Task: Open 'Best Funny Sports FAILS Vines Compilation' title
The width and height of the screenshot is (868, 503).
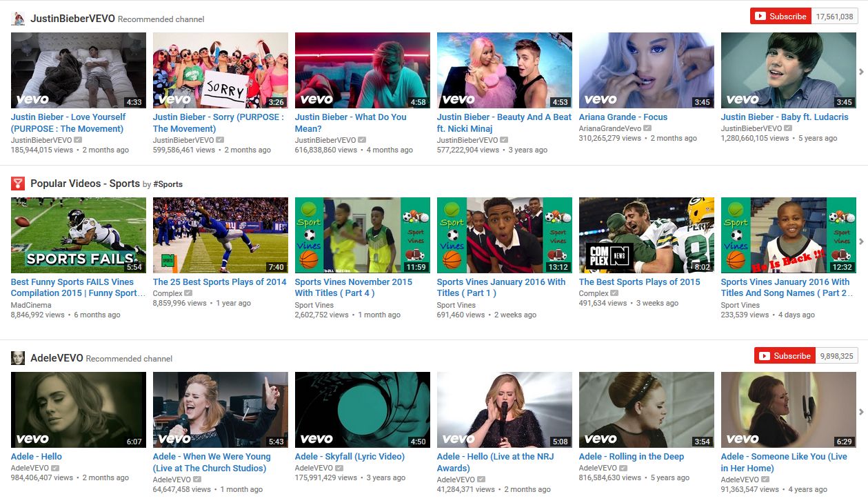Action: tap(79, 288)
